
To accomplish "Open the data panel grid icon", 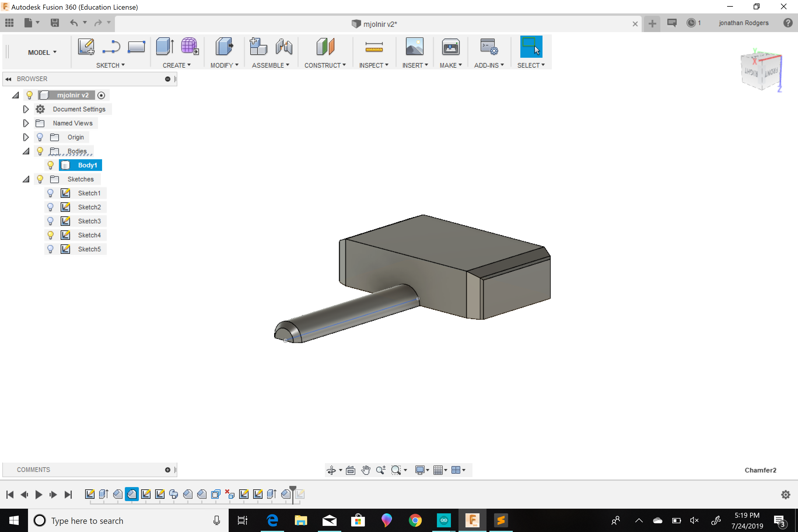I will (x=10, y=23).
